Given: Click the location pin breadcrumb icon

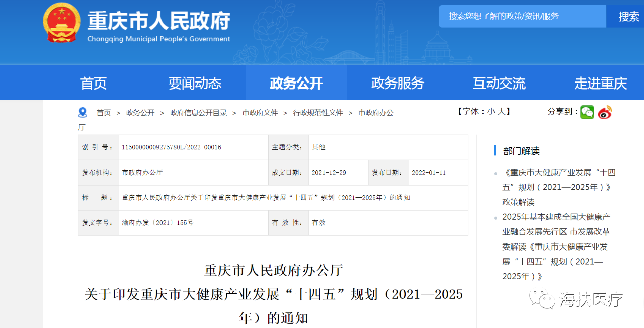Looking at the screenshot, I should [83, 113].
